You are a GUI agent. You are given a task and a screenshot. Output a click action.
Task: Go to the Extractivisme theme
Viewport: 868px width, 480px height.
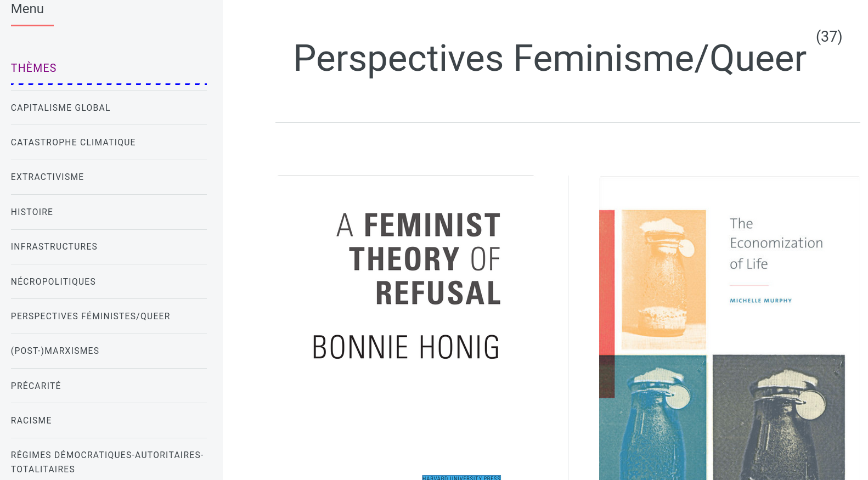click(x=47, y=177)
